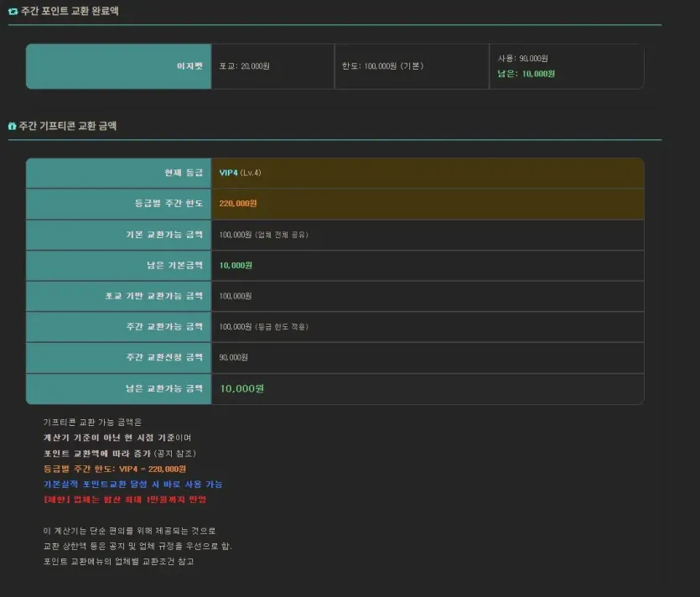Click the blue 기본실적 포인트교환 달성 note
This screenshot has width=700, height=597.
click(x=132, y=484)
